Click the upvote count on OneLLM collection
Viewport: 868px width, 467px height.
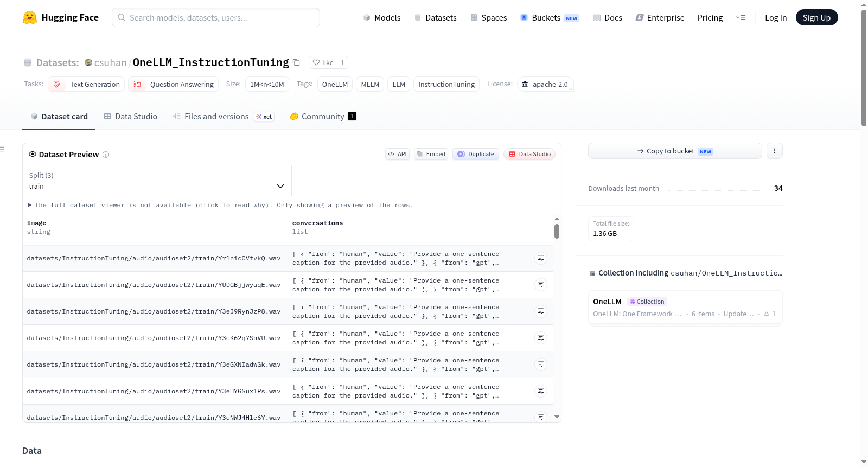coord(770,314)
